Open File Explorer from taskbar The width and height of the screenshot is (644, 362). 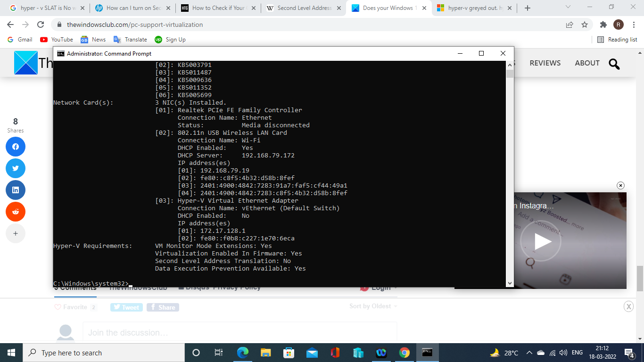pyautogui.click(x=265, y=353)
